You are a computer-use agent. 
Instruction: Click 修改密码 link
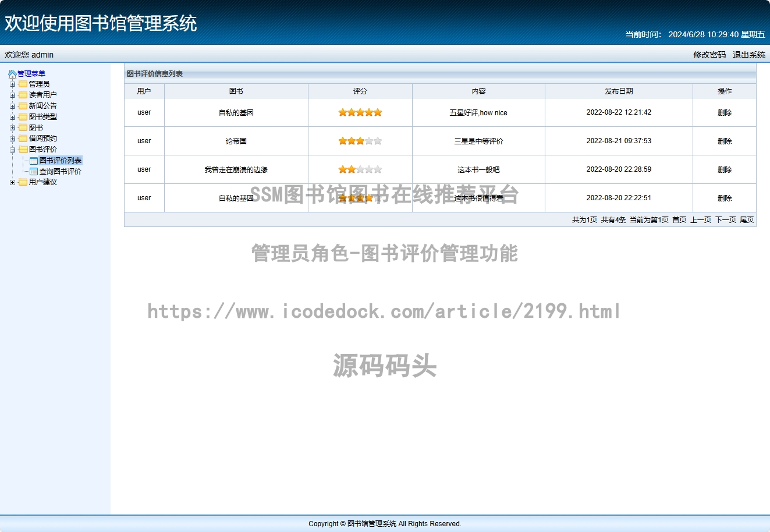709,55
